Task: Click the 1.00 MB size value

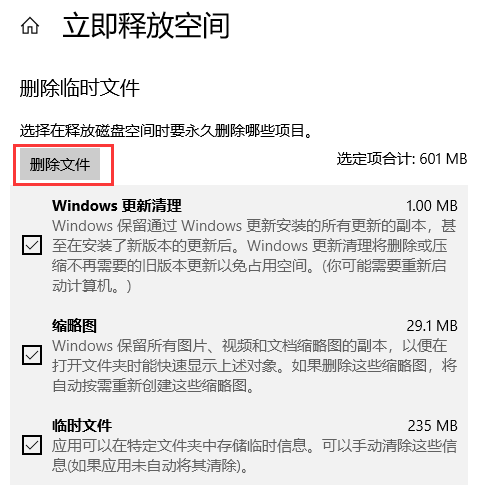Action: coord(432,206)
